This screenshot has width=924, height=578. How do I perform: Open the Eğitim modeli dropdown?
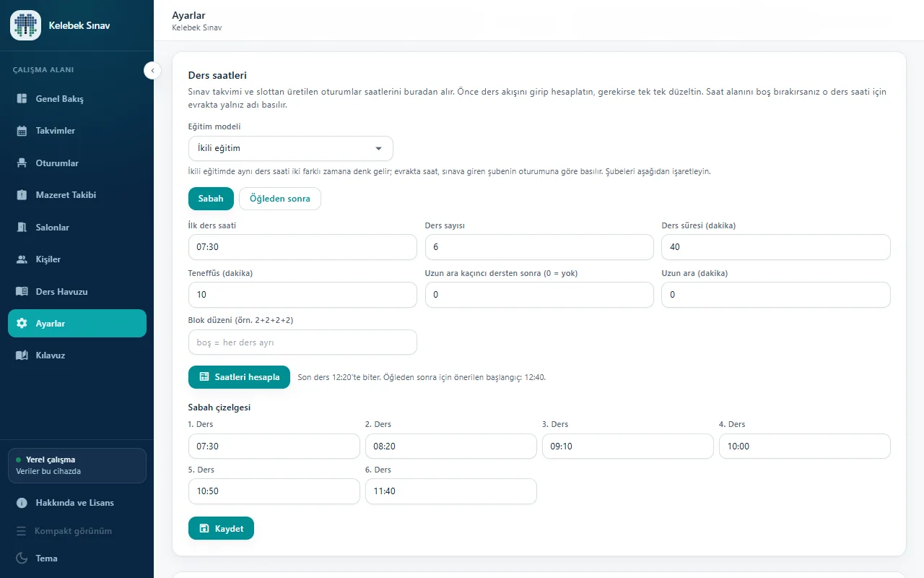tap(291, 148)
